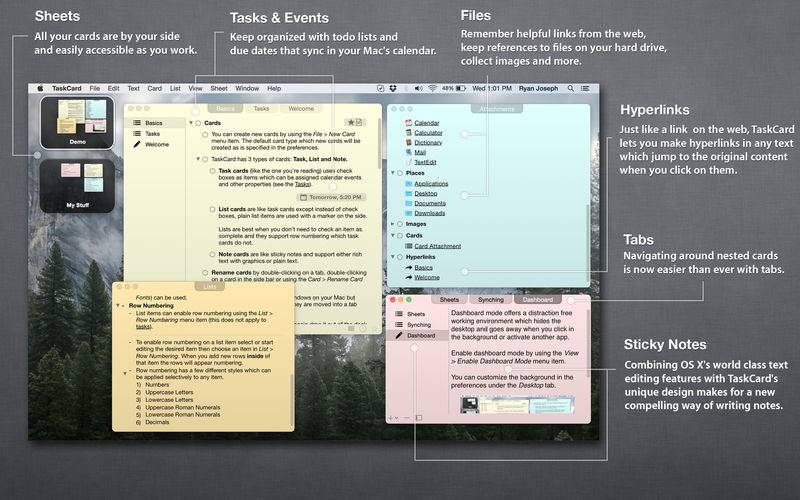Click the TaskCard checkmark status icon
The image size is (800, 500).
coord(380,88)
